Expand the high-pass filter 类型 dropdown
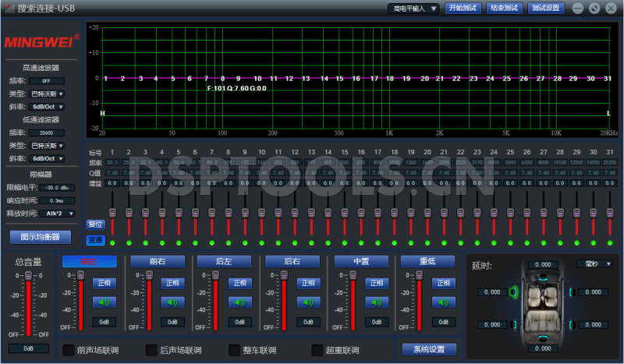 pos(47,94)
